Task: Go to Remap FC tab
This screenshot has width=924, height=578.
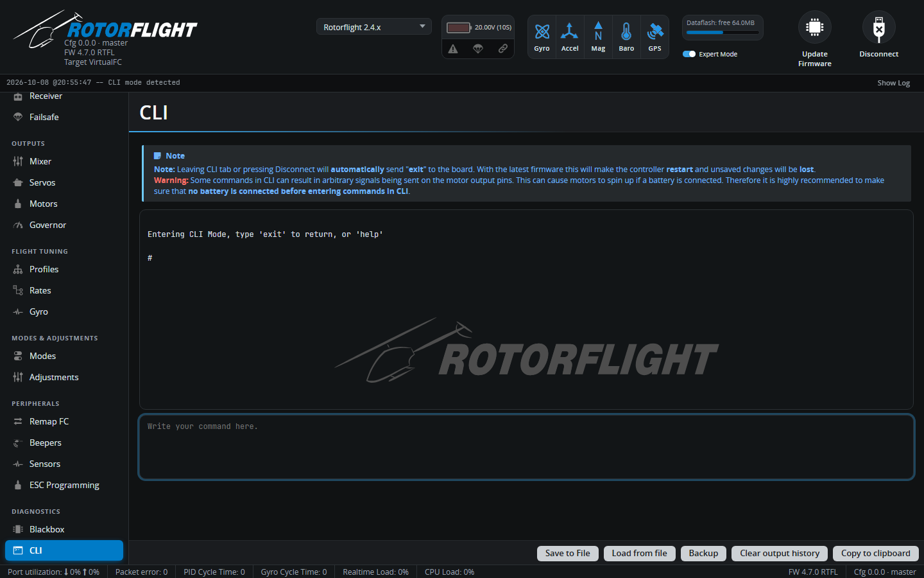Action: [64, 421]
